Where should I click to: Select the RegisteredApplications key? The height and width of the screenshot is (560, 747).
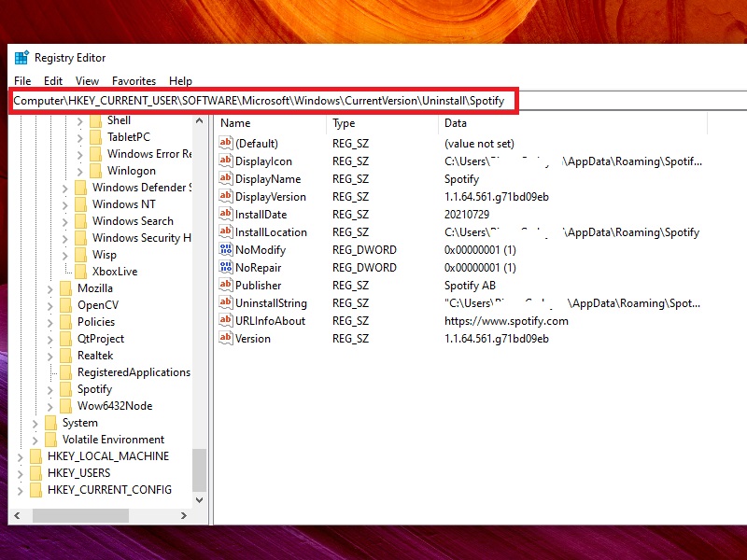pos(134,372)
